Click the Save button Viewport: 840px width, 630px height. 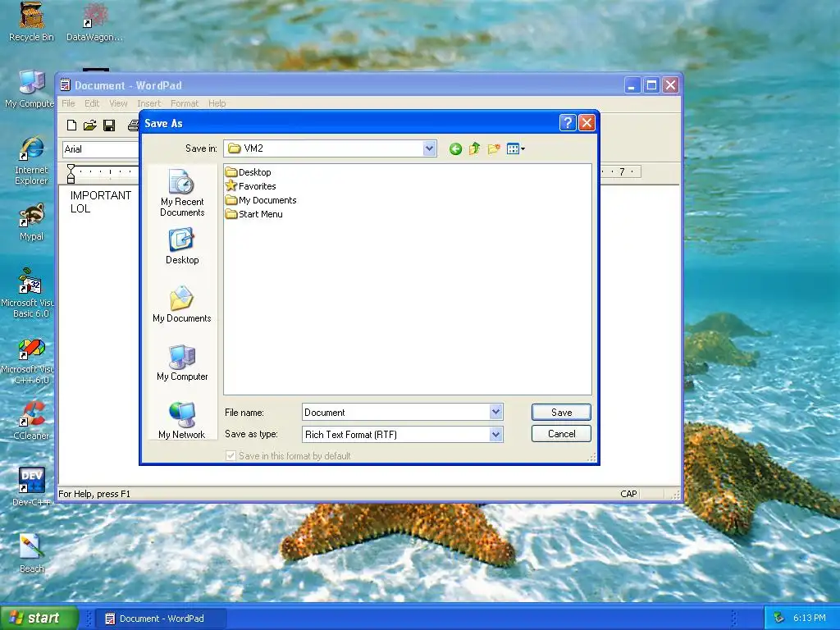coord(561,412)
